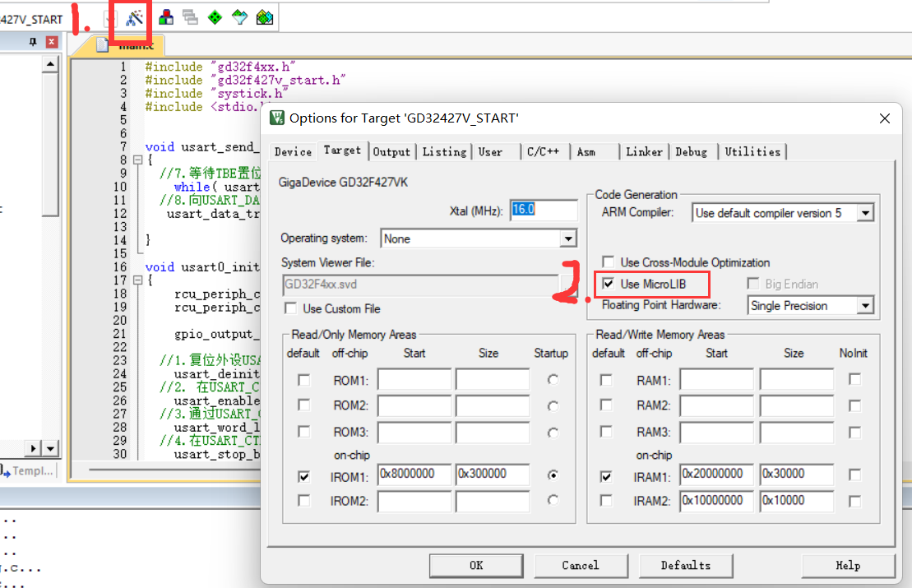Open Manage Run-Time Environment green diamond icon

[215, 17]
